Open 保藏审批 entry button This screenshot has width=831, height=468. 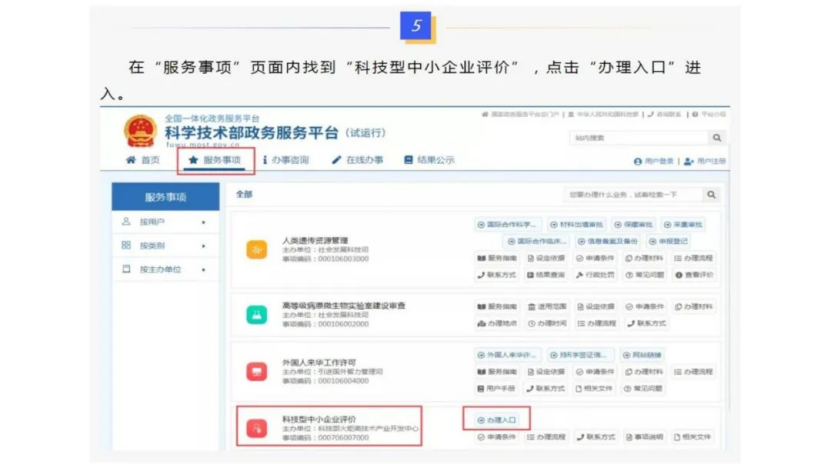[633, 225]
